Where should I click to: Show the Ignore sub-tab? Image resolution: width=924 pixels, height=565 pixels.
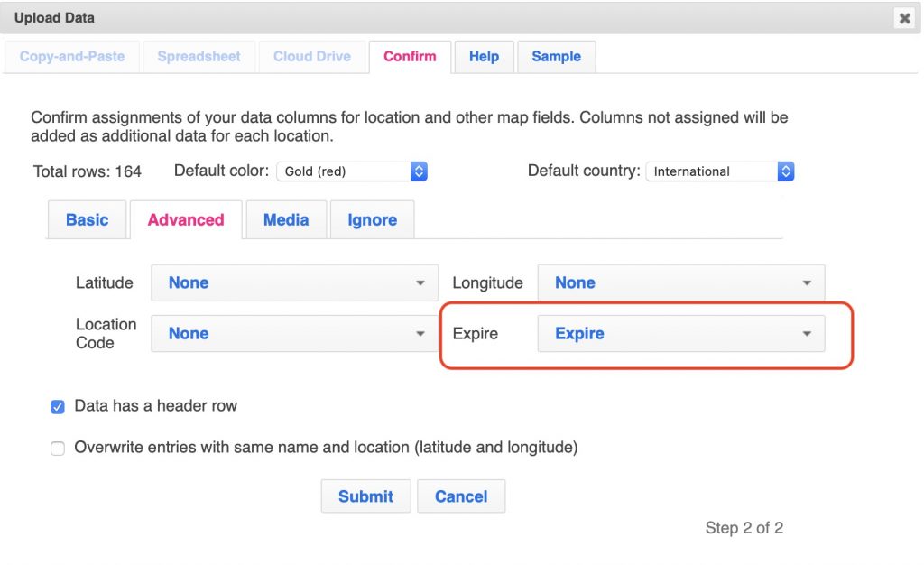pyautogui.click(x=372, y=219)
